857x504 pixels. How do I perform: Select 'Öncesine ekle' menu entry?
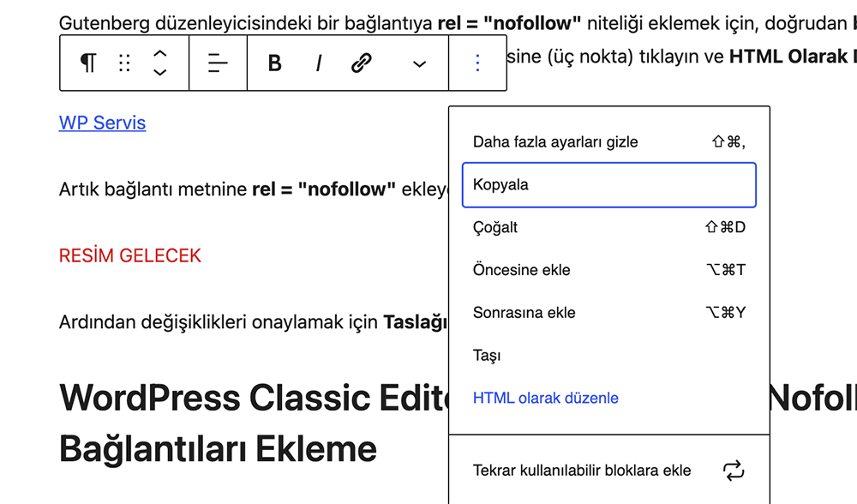coord(608,270)
